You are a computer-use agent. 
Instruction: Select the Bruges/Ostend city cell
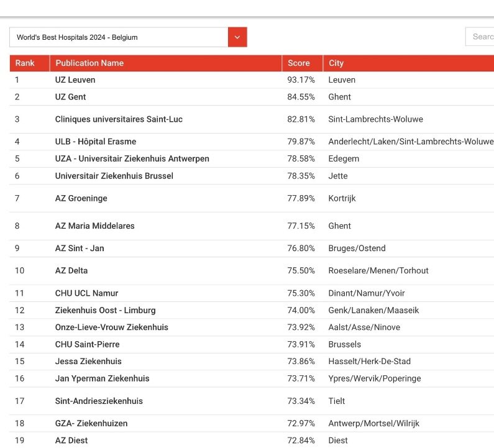coord(357,249)
